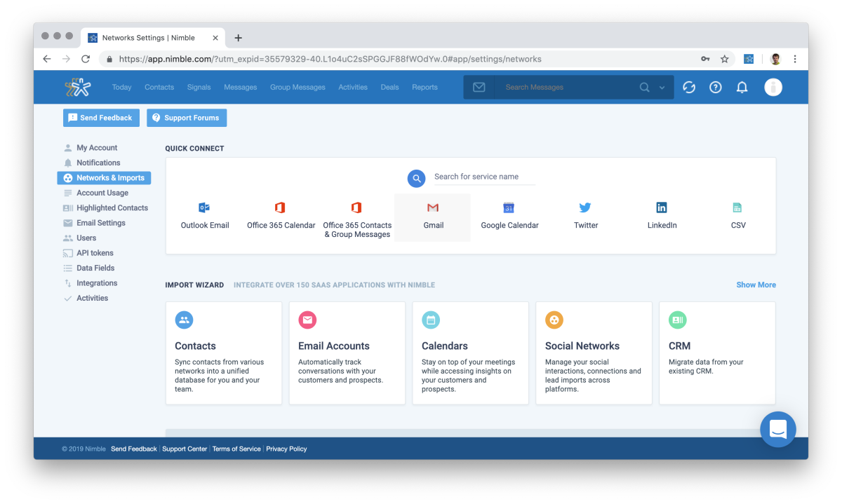Image resolution: width=842 pixels, height=504 pixels.
Task: Open the Contacts import wizard card
Action: (x=224, y=353)
